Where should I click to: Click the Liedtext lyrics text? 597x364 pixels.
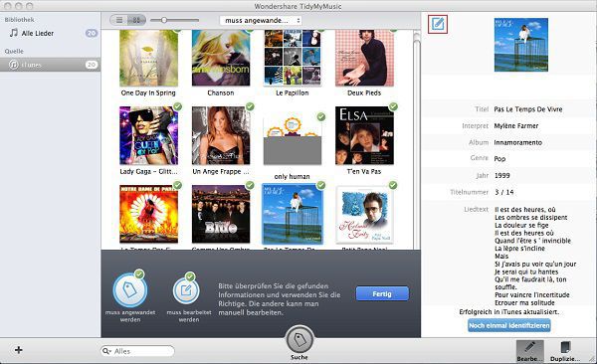tap(535, 256)
